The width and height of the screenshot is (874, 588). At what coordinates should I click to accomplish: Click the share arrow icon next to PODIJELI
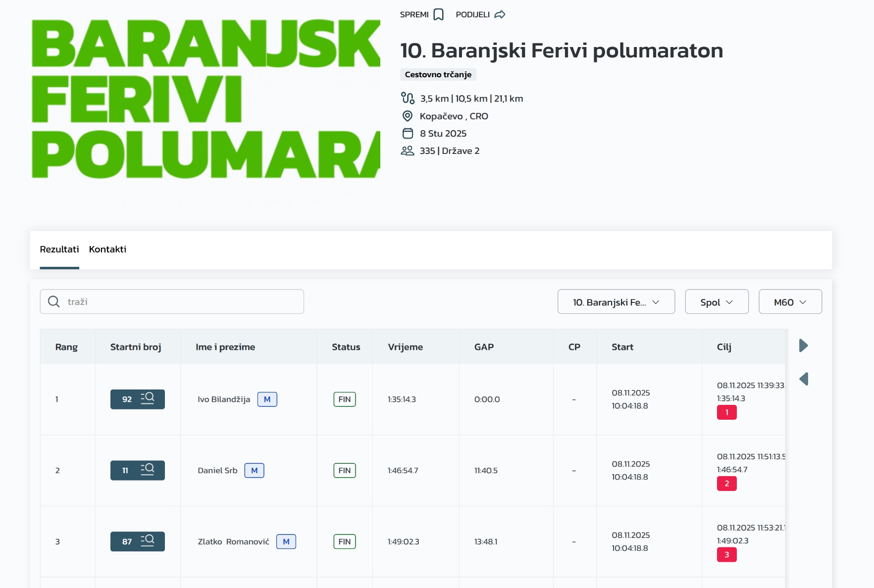[500, 15]
